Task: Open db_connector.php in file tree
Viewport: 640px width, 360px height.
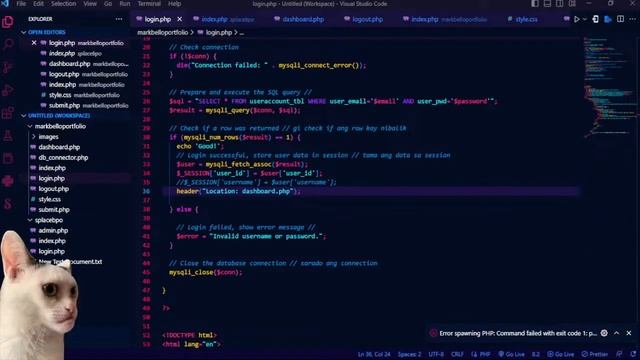Action: click(63, 158)
